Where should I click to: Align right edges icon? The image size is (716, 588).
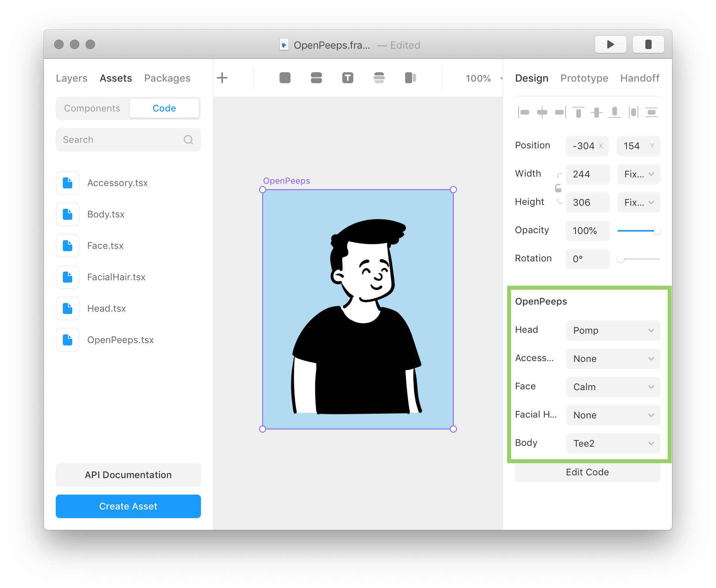(x=560, y=113)
